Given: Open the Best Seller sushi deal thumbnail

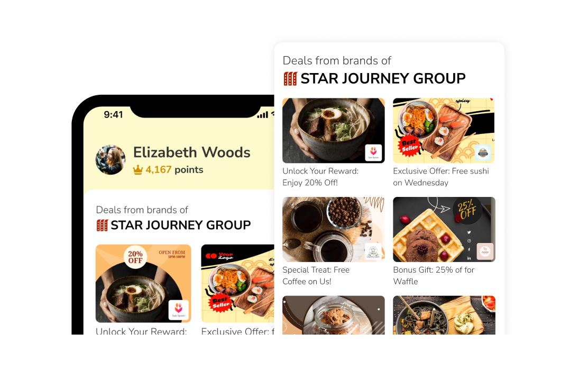Looking at the screenshot, I should pyautogui.click(x=444, y=131).
